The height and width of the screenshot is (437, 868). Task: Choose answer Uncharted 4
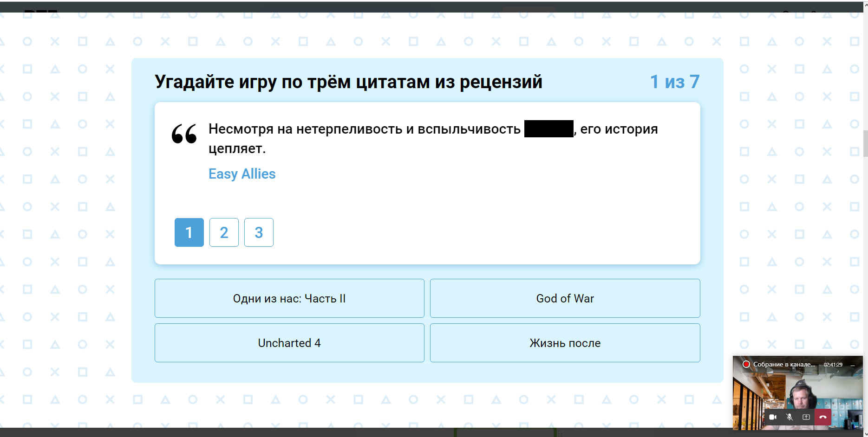(x=289, y=343)
